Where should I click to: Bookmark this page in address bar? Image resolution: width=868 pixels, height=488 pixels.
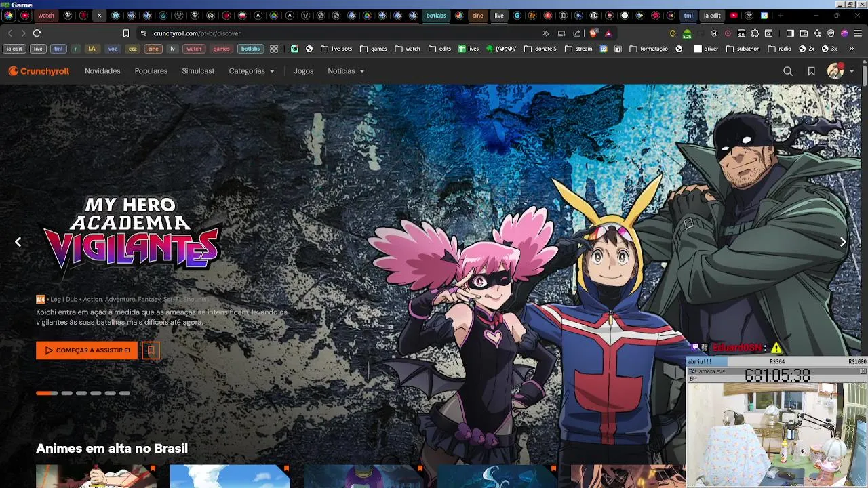(125, 33)
